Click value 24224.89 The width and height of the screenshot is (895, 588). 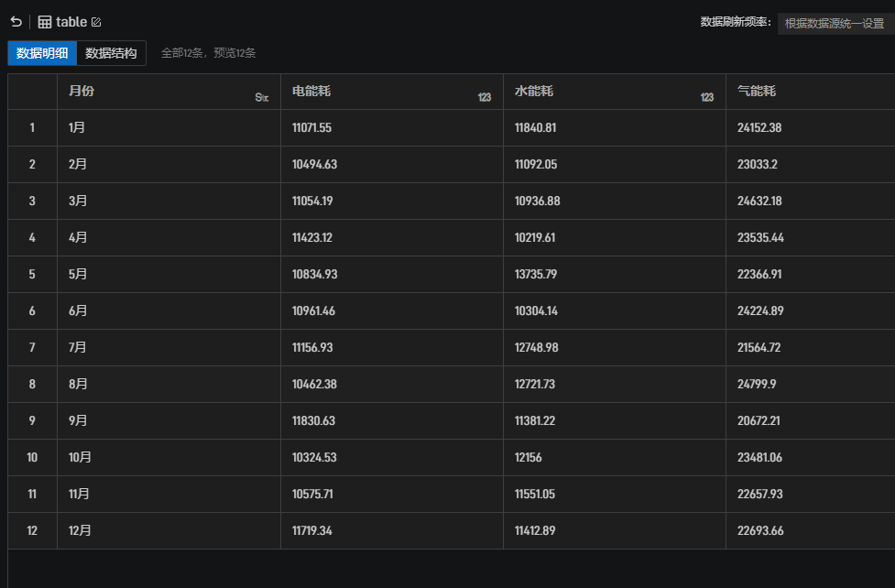point(760,310)
